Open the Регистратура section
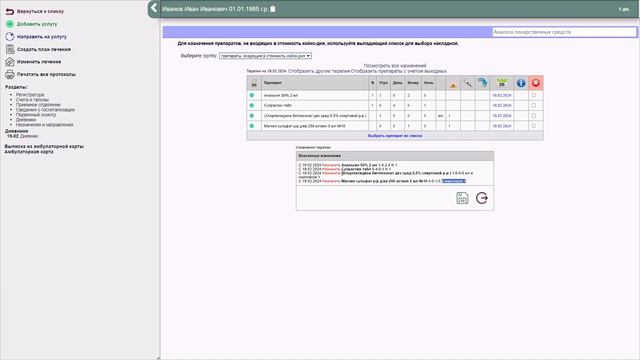 (30, 95)
